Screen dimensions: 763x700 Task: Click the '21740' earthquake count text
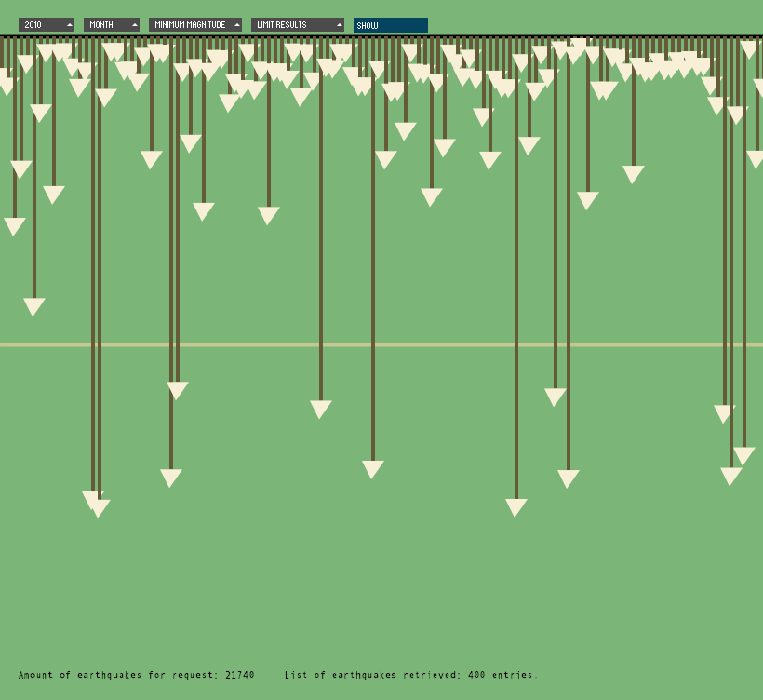(x=239, y=675)
